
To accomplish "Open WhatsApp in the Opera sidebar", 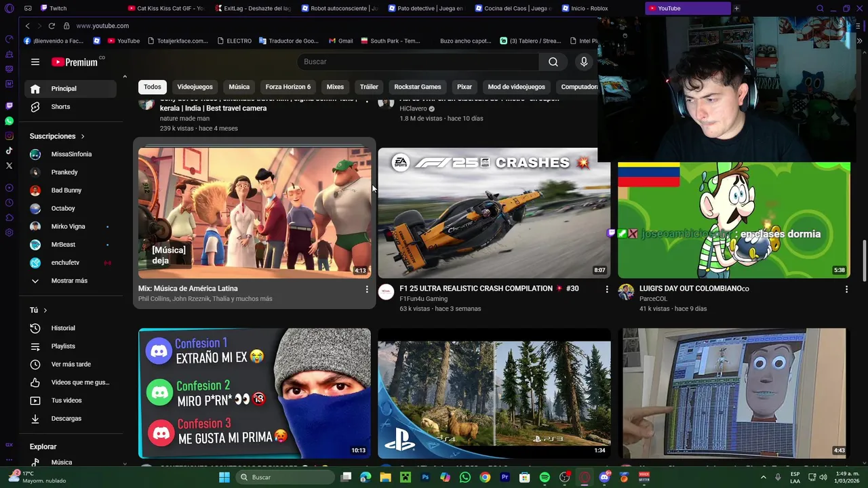I will [x=9, y=121].
